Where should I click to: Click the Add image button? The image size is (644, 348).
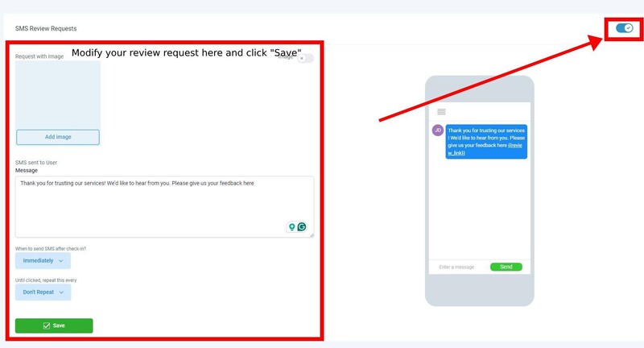[x=58, y=137]
